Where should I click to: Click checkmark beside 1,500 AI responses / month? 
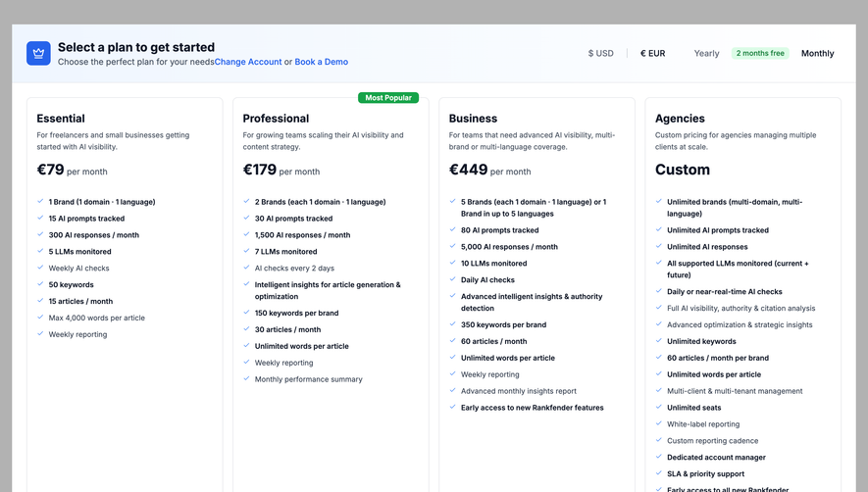point(246,234)
